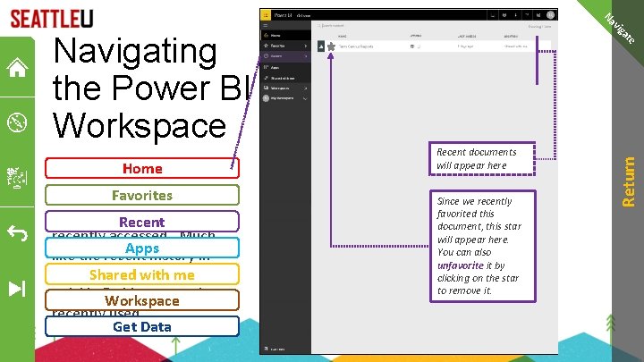This screenshot has height=362, width=644.
Task: Click the vertical Return label on right
Action: [x=629, y=181]
